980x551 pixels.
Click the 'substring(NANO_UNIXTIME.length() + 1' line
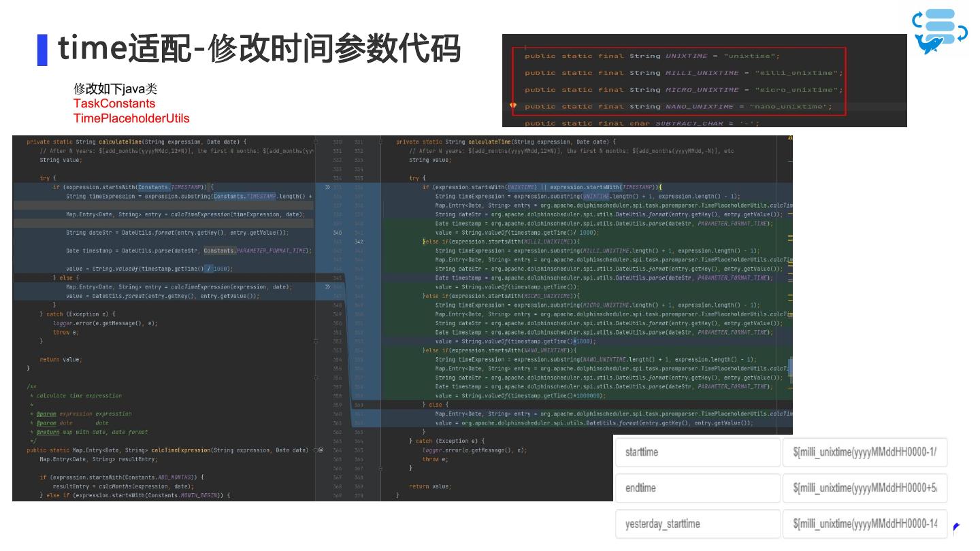pyautogui.click(x=596, y=359)
